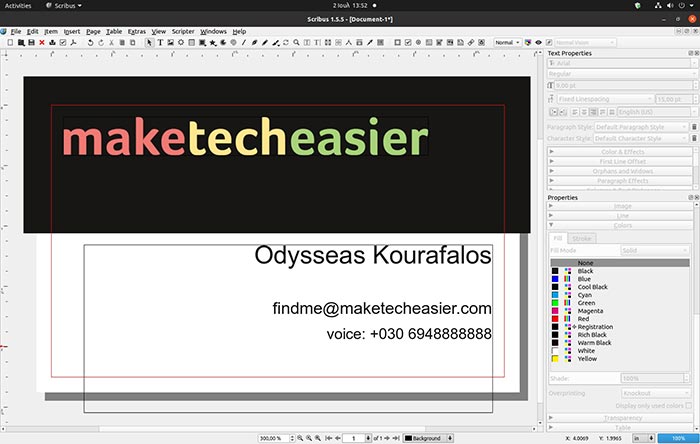This screenshot has height=444, width=700.
Task: Click the Print icon in toolbar
Action: 52,42
